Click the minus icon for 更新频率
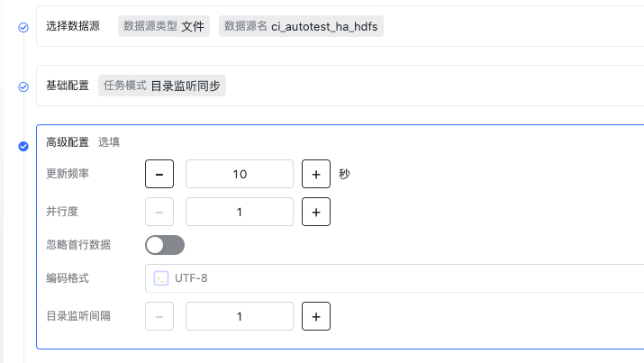Image resolution: width=644 pixels, height=363 pixels. (159, 174)
